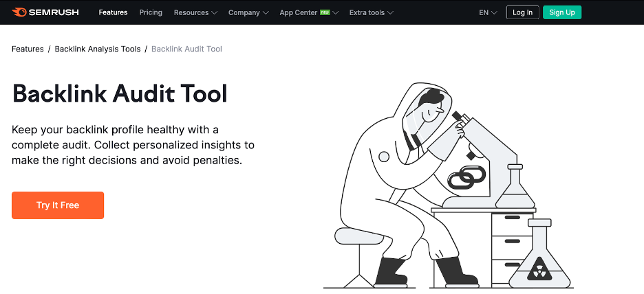644x294 pixels.
Task: Click the scientist microscope illustration
Action: pyautogui.click(x=449, y=185)
